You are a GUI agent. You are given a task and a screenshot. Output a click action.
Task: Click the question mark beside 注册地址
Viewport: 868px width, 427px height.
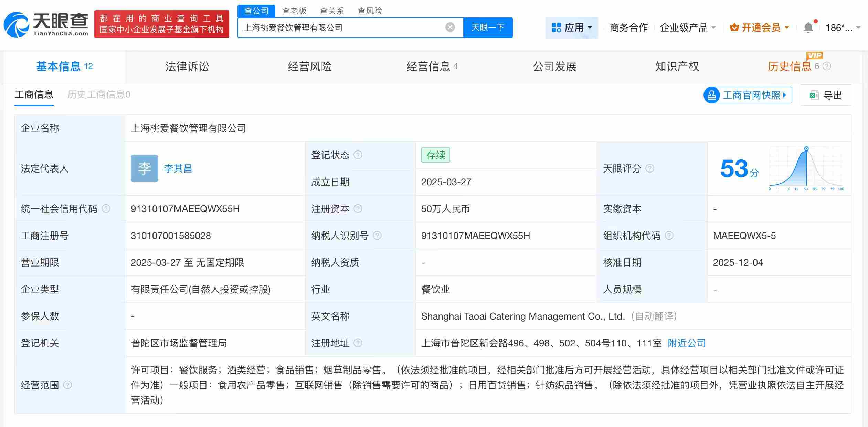pyautogui.click(x=359, y=343)
